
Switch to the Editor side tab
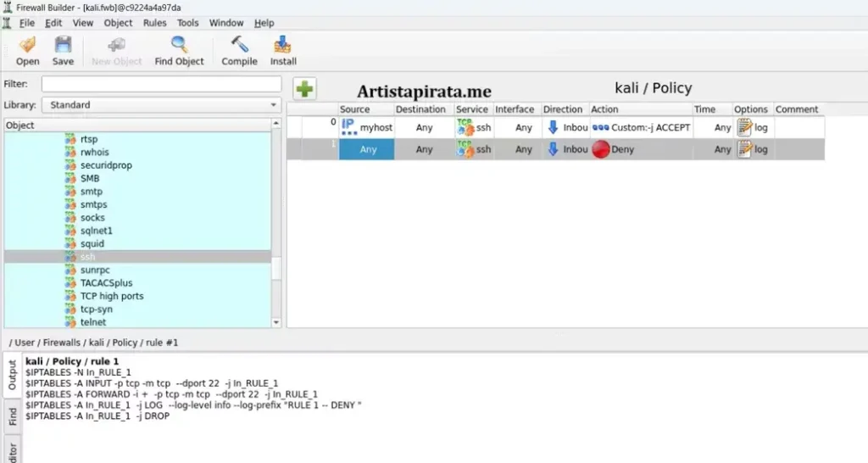(12, 451)
